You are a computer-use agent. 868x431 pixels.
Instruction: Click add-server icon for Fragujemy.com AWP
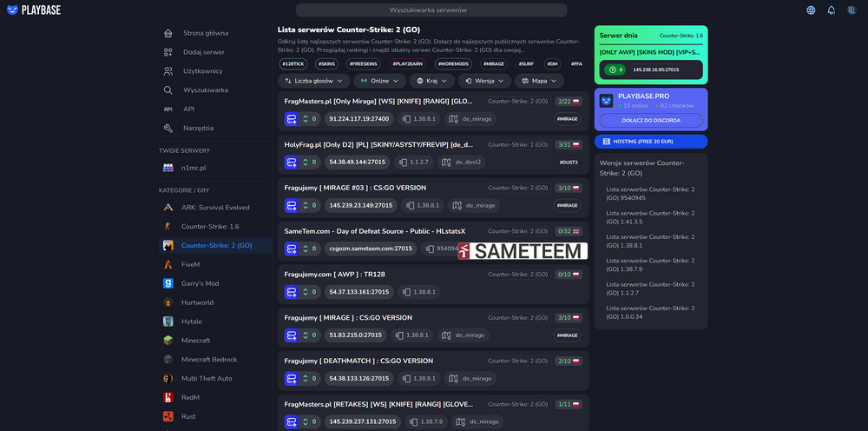click(291, 292)
